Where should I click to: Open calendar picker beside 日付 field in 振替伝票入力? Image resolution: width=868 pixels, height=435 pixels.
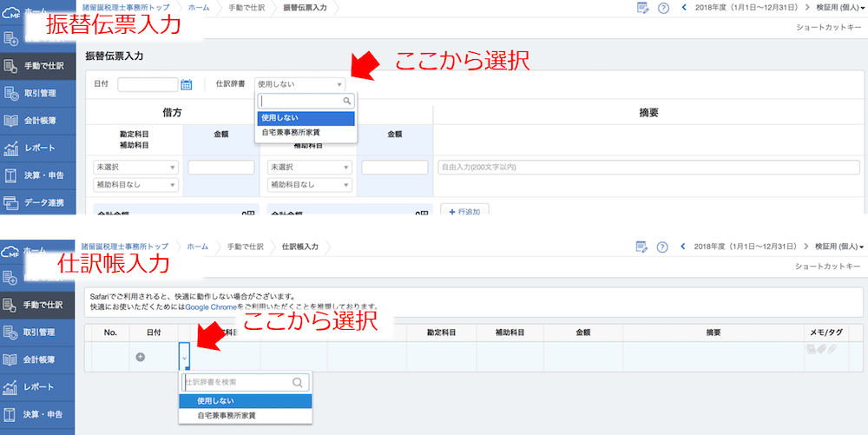187,85
